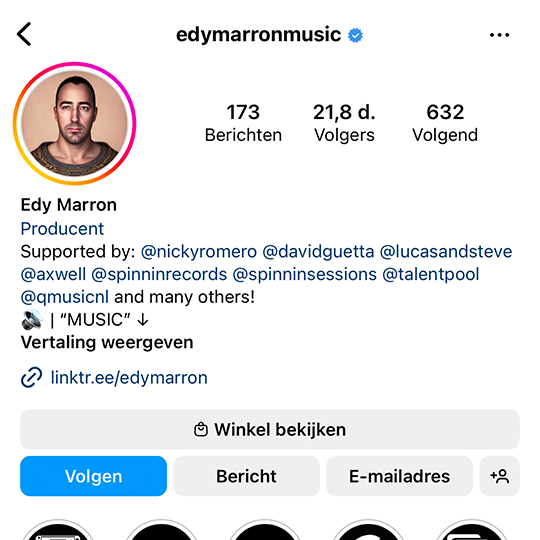Tap the link chain icon

[x=31, y=377]
